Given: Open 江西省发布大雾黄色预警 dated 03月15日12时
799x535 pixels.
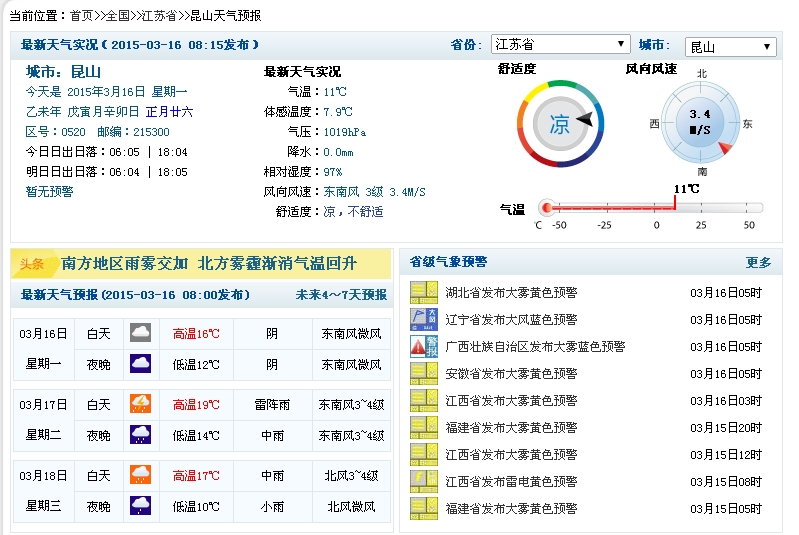Looking at the screenshot, I should coord(511,454).
